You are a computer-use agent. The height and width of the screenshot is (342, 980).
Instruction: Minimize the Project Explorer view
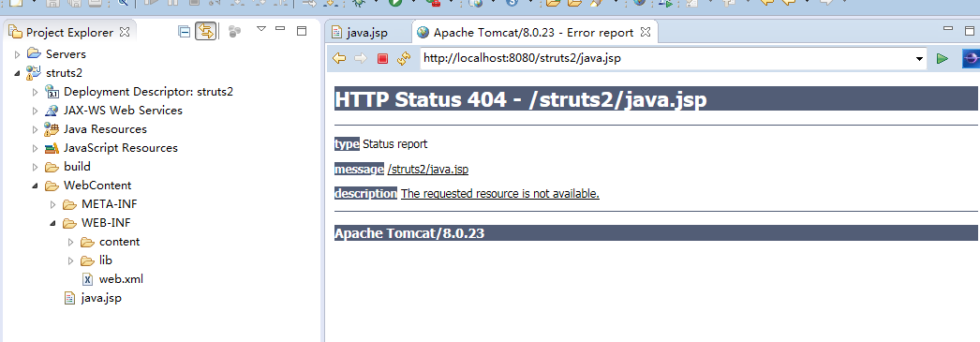click(280, 29)
